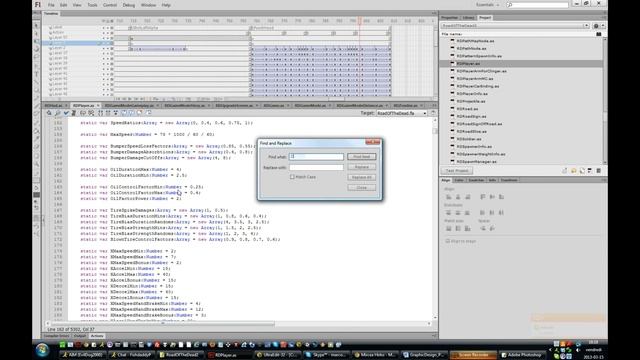Click the Test Project button
The height and width of the screenshot is (360, 640).
pos(457,171)
